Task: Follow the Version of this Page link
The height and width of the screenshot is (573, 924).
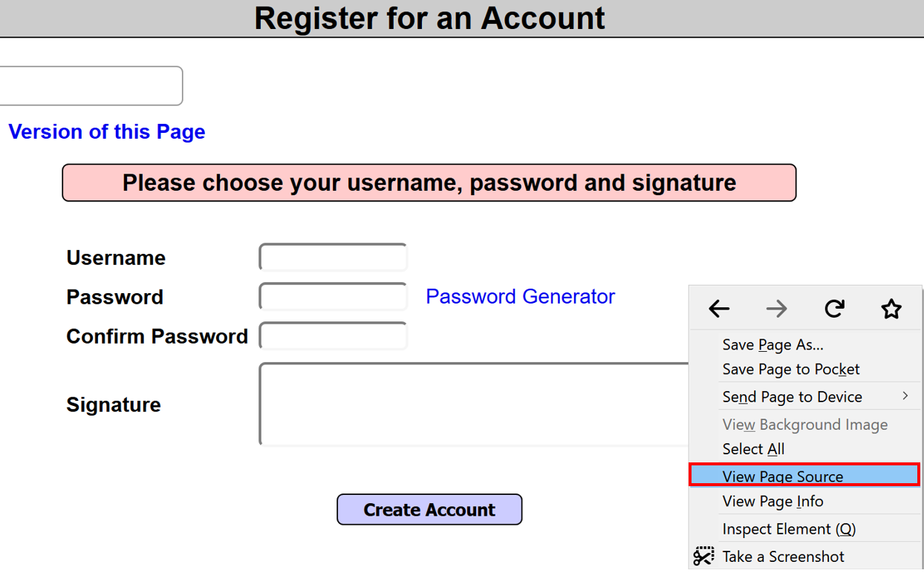Action: pos(106,132)
